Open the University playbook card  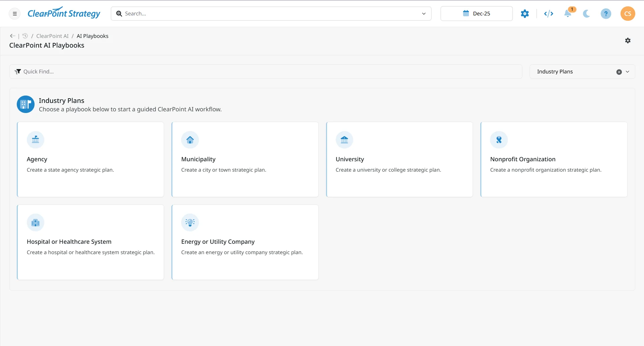tap(399, 159)
